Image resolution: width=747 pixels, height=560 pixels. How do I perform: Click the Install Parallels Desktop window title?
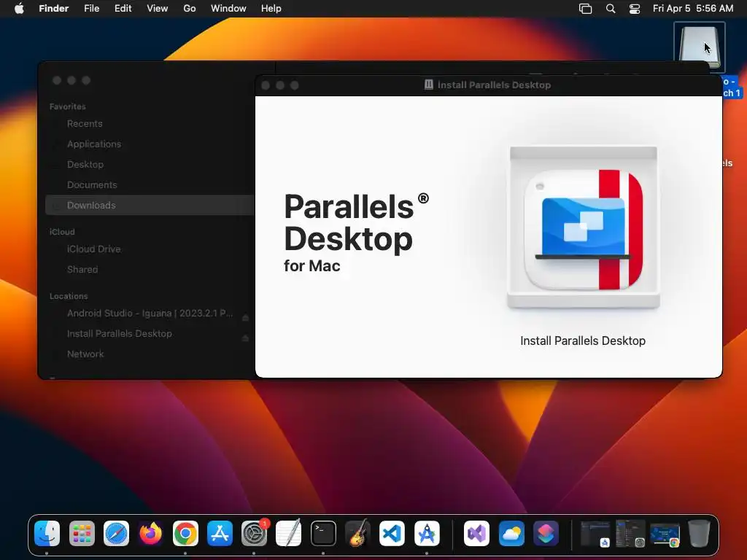point(494,85)
